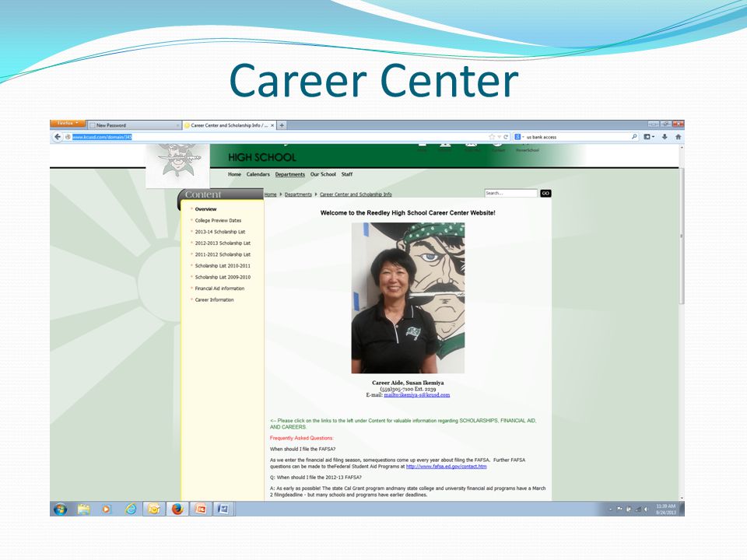Open 2013-14 Scholarship List
Viewport: 747px width, 560px height.
click(x=220, y=232)
